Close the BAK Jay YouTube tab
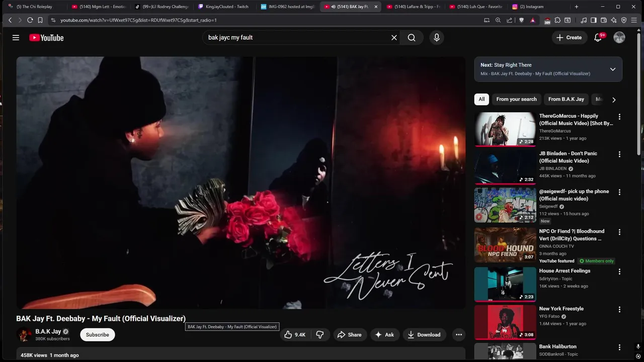Image resolution: width=644 pixels, height=362 pixels. pyautogui.click(x=376, y=7)
